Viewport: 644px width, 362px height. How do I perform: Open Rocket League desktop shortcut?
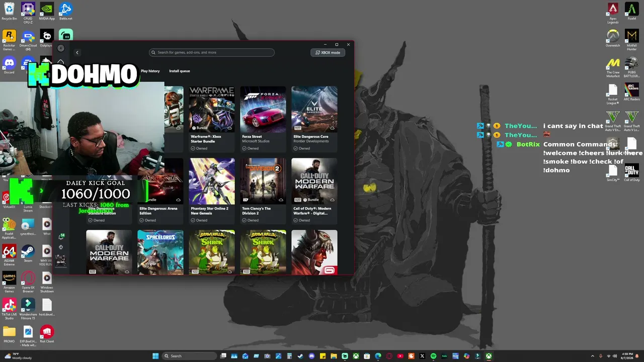coord(613,95)
